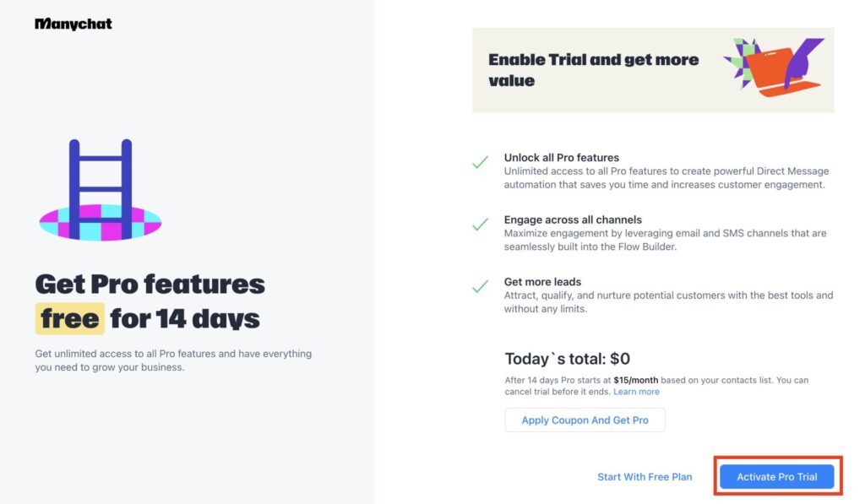Select the Unlock all Pro features title
Screen dimensions: 865x504
(x=562, y=158)
